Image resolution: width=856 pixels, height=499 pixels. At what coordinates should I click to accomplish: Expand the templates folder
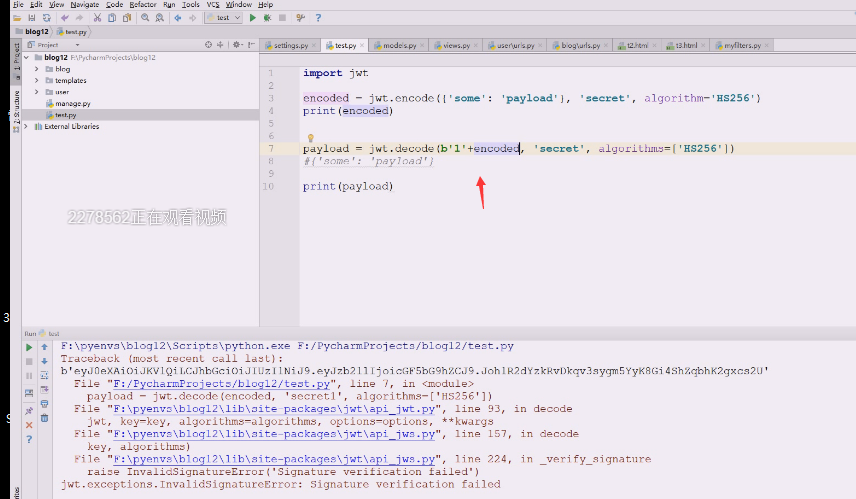(37, 80)
